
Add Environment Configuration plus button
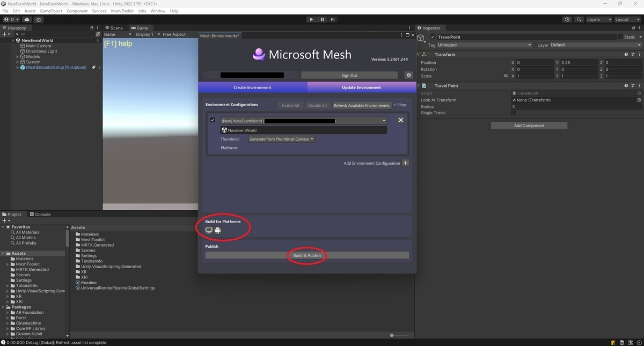click(405, 163)
